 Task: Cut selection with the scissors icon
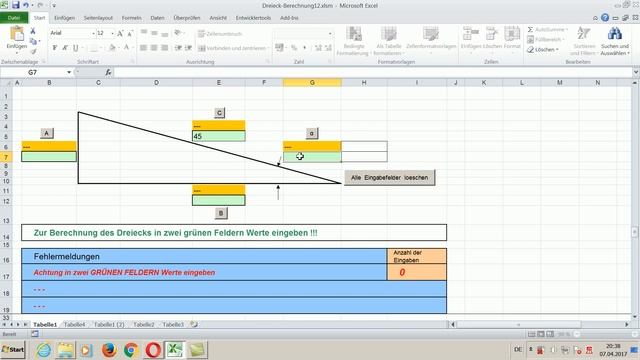(33, 31)
